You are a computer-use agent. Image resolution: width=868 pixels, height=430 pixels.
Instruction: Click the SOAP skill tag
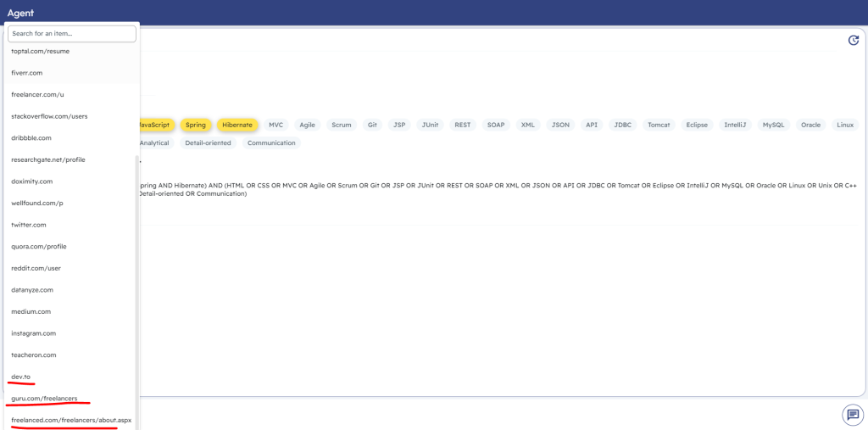[x=495, y=125]
